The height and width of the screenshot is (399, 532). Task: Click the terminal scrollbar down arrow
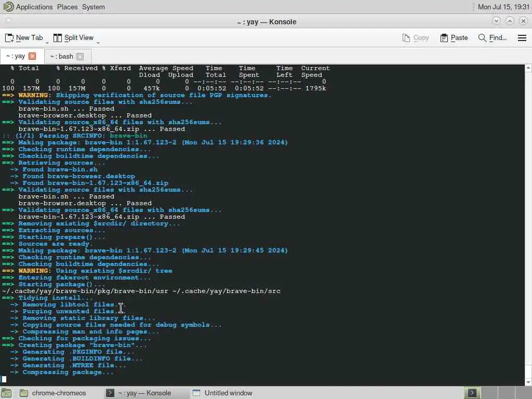click(x=528, y=382)
